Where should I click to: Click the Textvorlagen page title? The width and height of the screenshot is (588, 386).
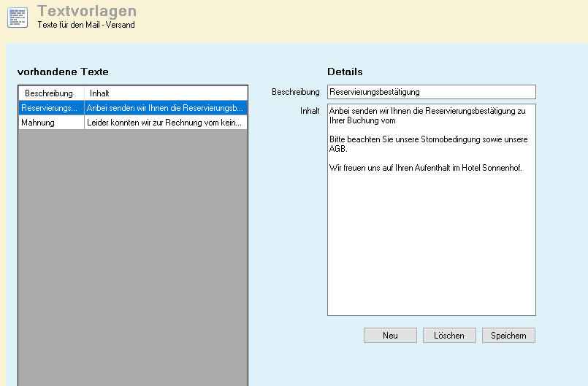(86, 11)
